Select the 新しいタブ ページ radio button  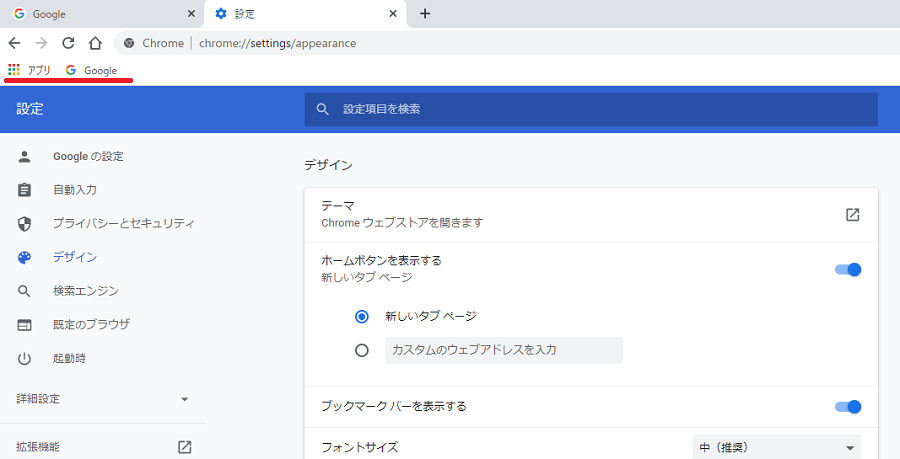[362, 316]
